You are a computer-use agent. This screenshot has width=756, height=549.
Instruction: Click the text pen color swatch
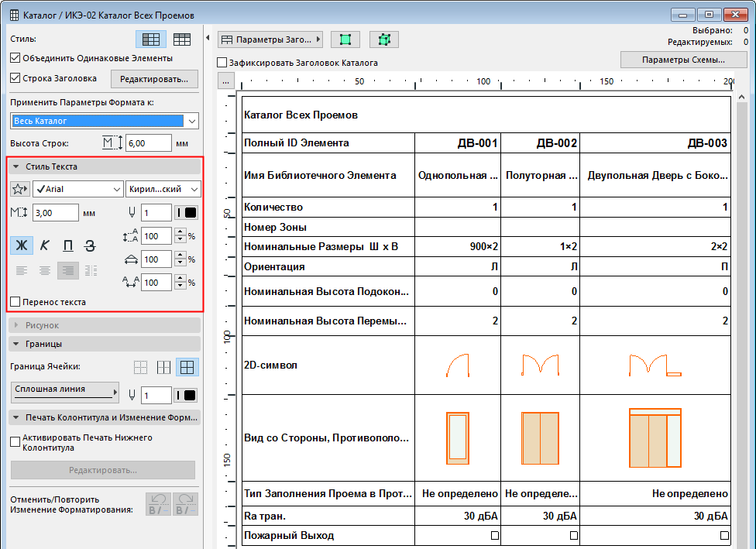coord(187,213)
